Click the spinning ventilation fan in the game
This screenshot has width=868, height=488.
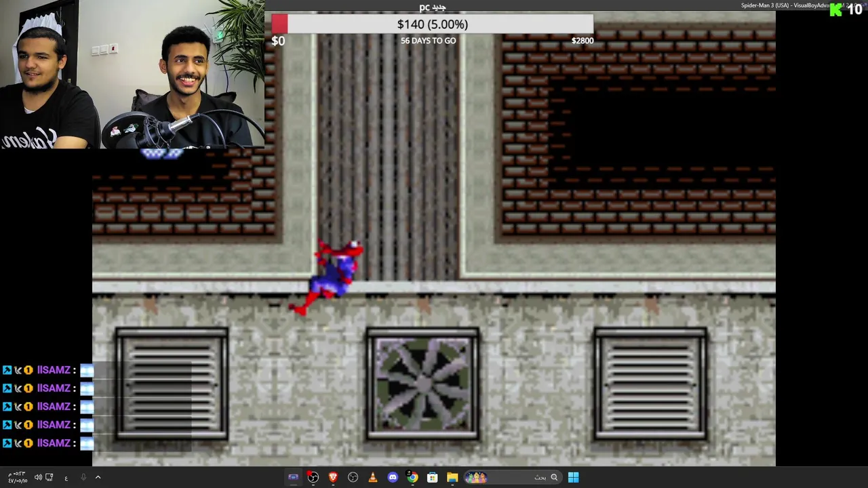coord(422,384)
